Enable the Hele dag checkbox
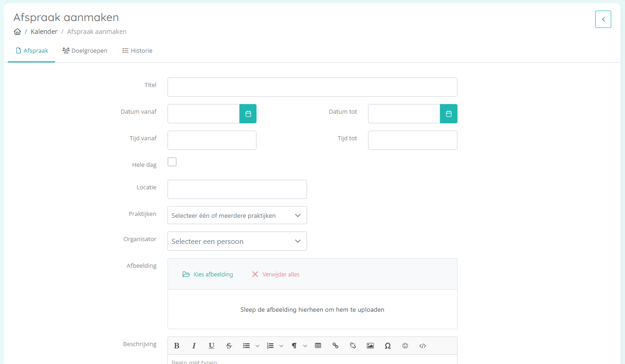Viewport: 625px width, 364px height. point(172,162)
